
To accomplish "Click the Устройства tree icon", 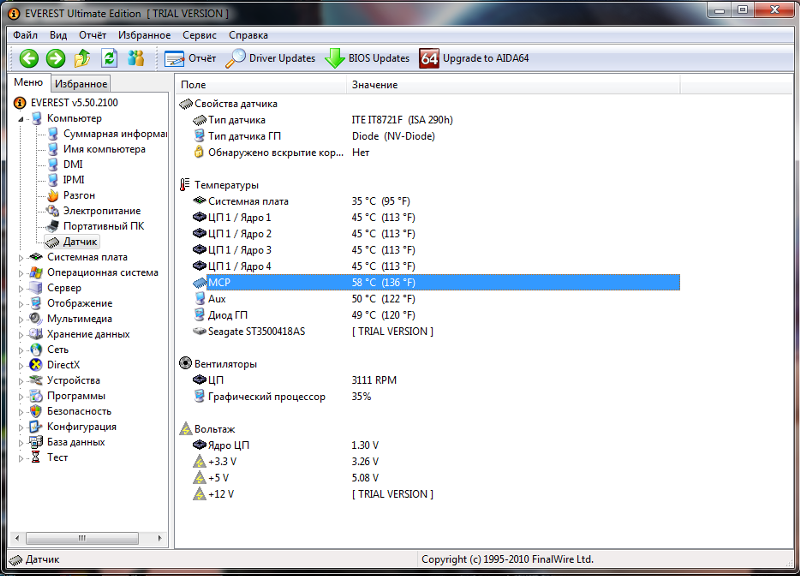I will point(36,380).
